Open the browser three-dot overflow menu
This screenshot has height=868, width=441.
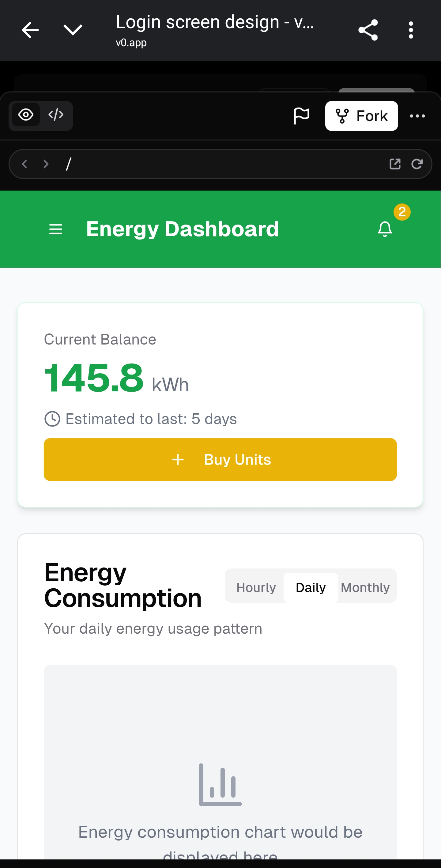click(411, 30)
